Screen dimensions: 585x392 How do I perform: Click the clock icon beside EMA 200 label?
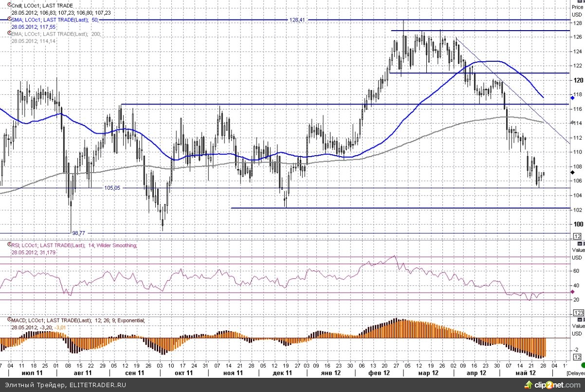click(x=9, y=34)
